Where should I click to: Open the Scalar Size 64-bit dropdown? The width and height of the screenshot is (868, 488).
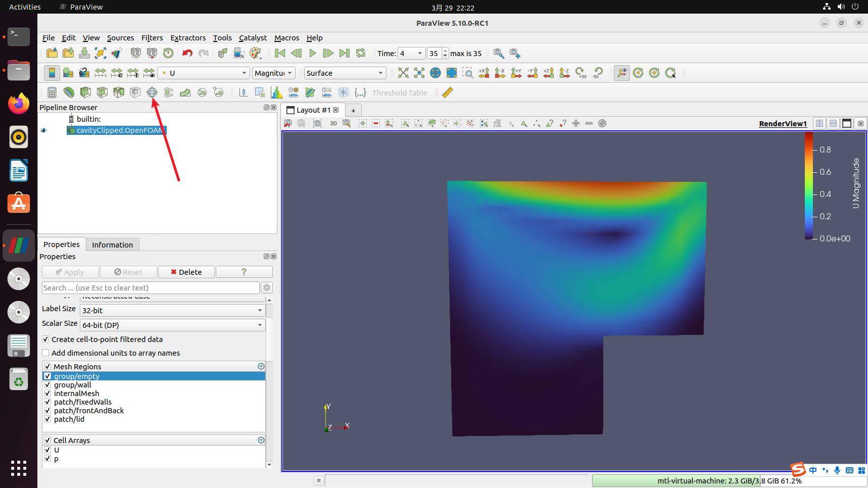(173, 325)
